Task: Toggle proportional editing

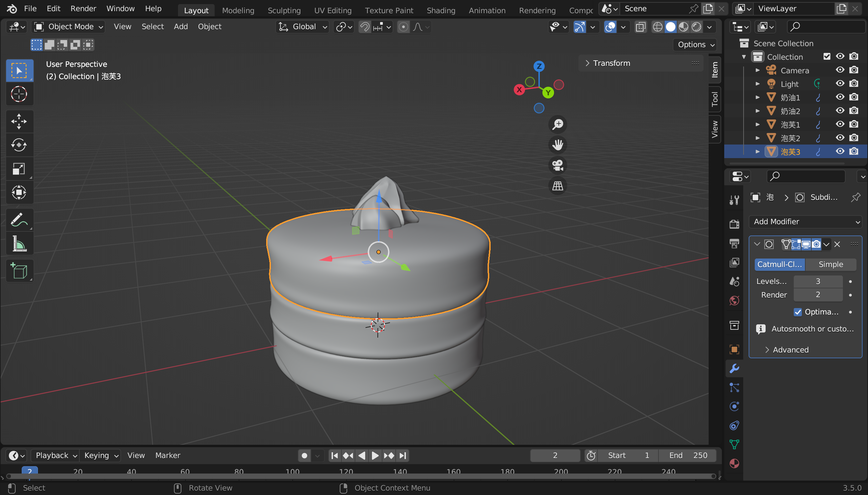Action: (403, 27)
